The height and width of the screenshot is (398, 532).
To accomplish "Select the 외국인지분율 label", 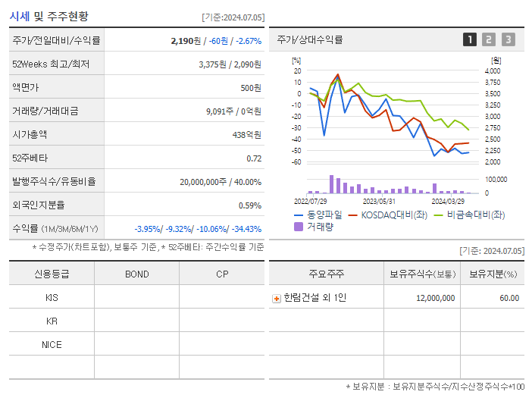I will click(39, 205).
